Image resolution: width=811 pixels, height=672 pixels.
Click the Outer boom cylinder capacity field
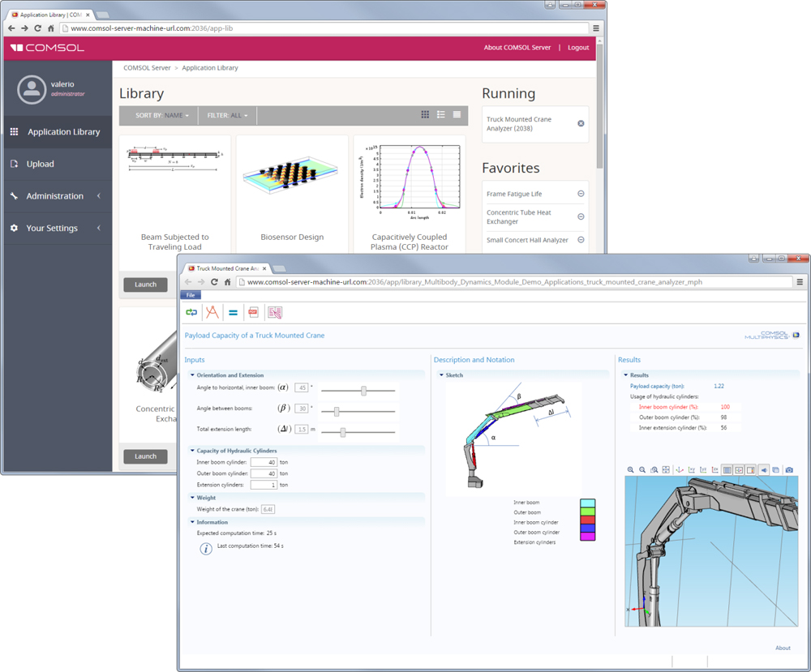coord(264,473)
